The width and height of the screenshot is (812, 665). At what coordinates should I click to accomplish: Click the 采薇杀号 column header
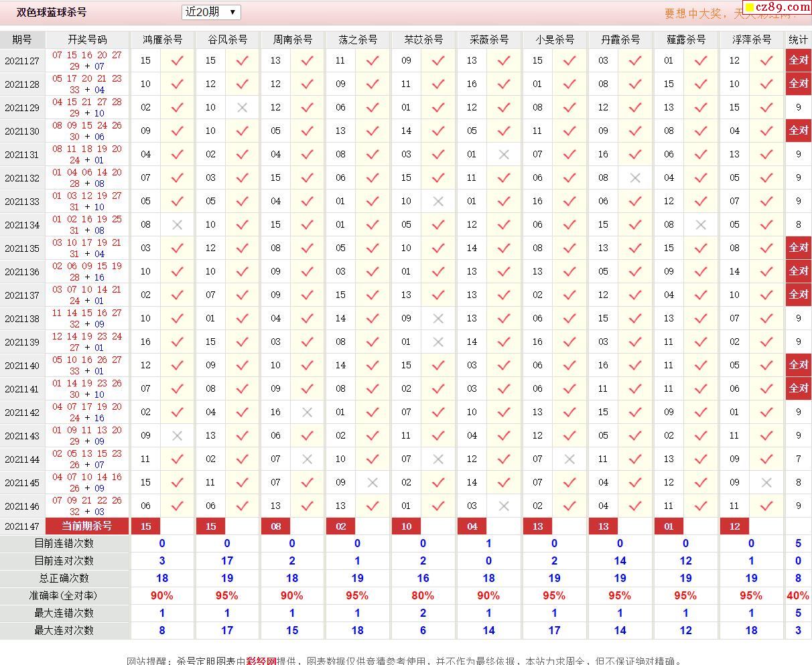[489, 40]
